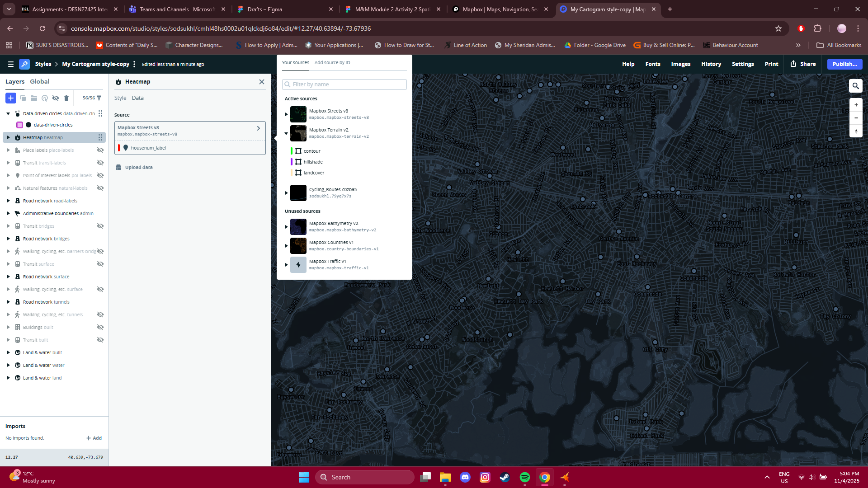
Task: Expand the Heatmap layer in the layers list
Action: pos(8,137)
